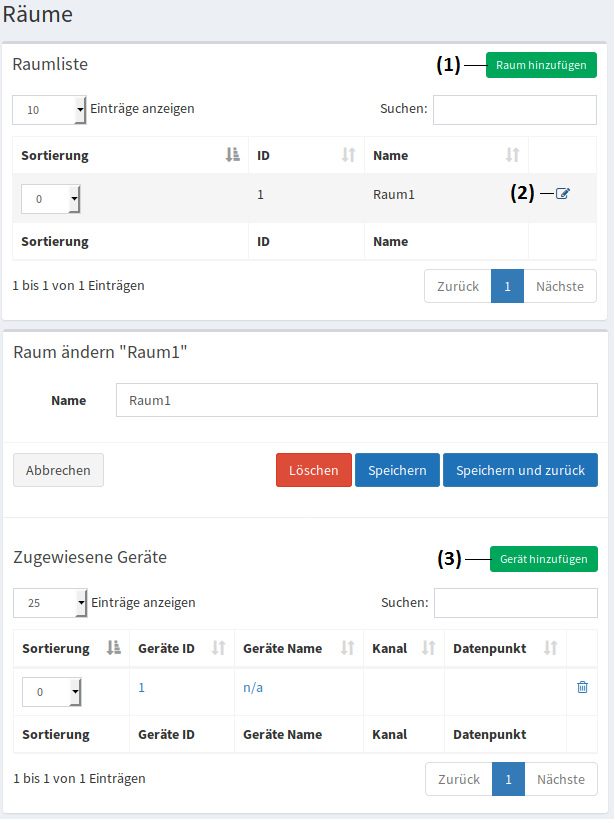Viewport: 615px width, 823px height.
Task: Open the device sorting order dropdown
Action: click(51, 692)
